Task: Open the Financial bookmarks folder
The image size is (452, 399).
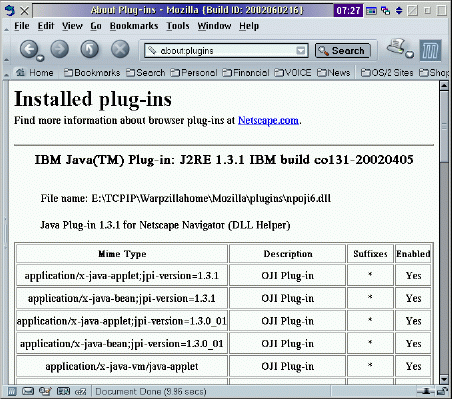Action: pos(246,72)
